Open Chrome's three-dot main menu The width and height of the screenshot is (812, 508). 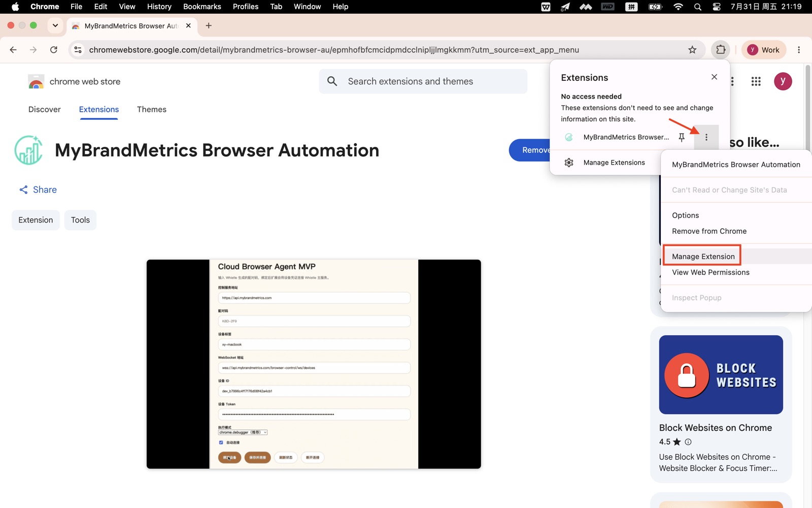click(799, 50)
